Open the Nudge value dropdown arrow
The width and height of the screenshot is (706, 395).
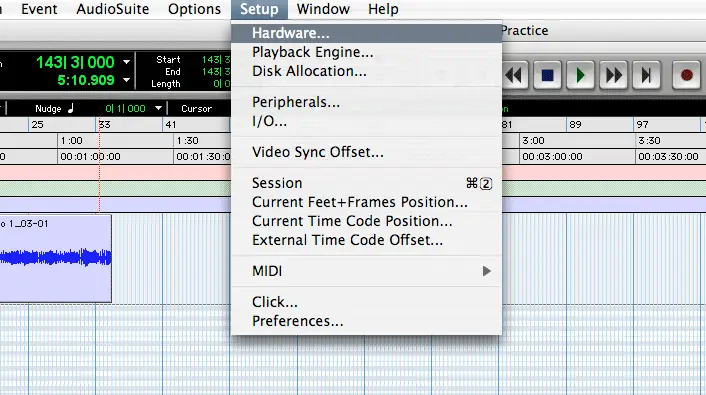pos(158,109)
